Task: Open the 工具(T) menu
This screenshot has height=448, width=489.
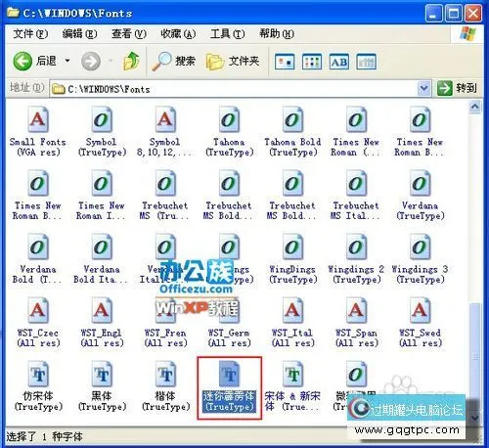Action: pyautogui.click(x=227, y=33)
